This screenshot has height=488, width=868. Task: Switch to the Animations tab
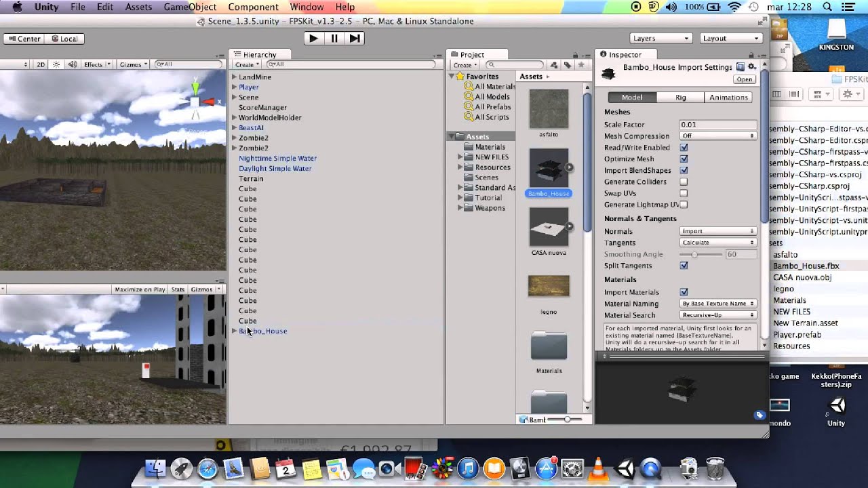pos(728,98)
